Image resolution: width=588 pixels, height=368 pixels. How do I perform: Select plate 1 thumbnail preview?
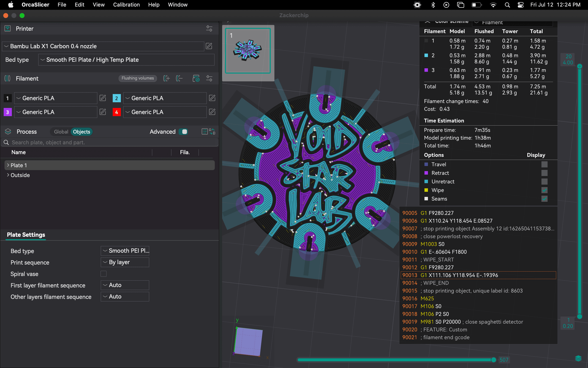pos(248,51)
